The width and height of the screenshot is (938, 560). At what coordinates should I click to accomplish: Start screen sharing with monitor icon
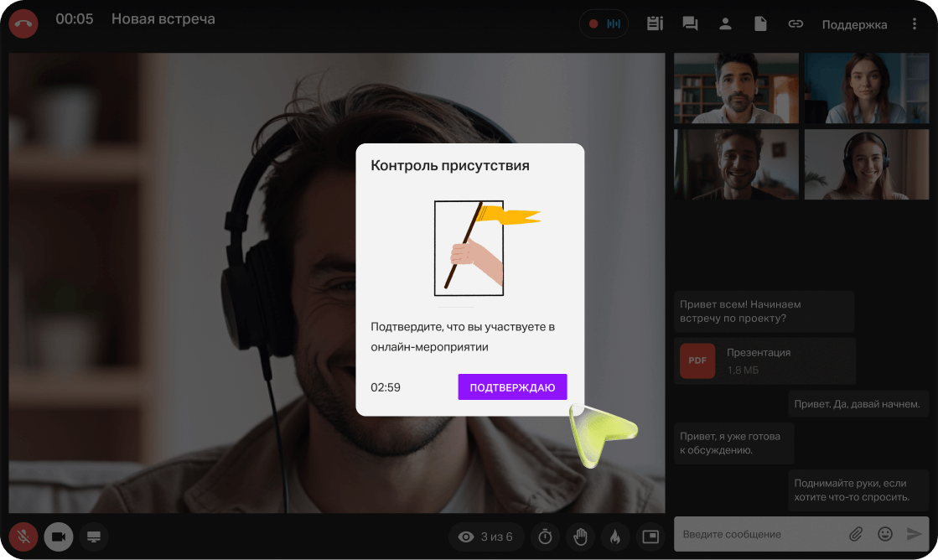pos(94,537)
